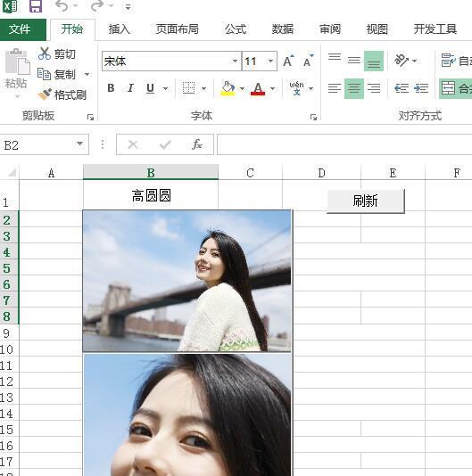
Task: Expand the font size 11 dropdown
Action: click(x=270, y=61)
